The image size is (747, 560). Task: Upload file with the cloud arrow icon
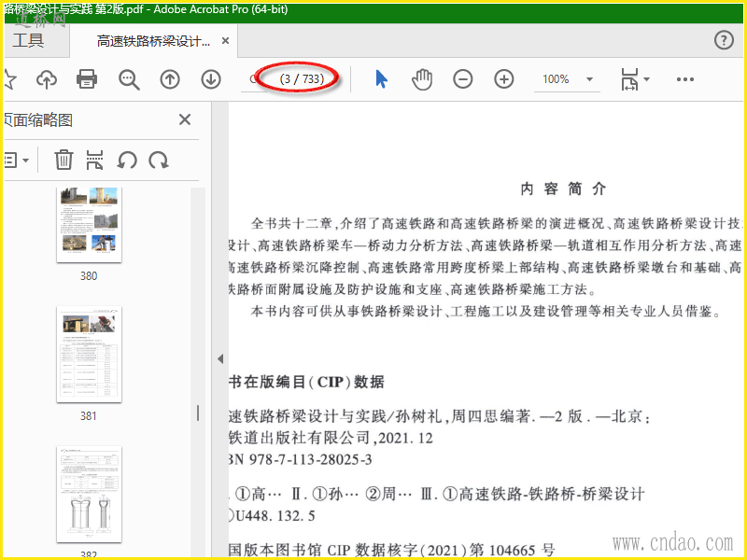point(46,79)
